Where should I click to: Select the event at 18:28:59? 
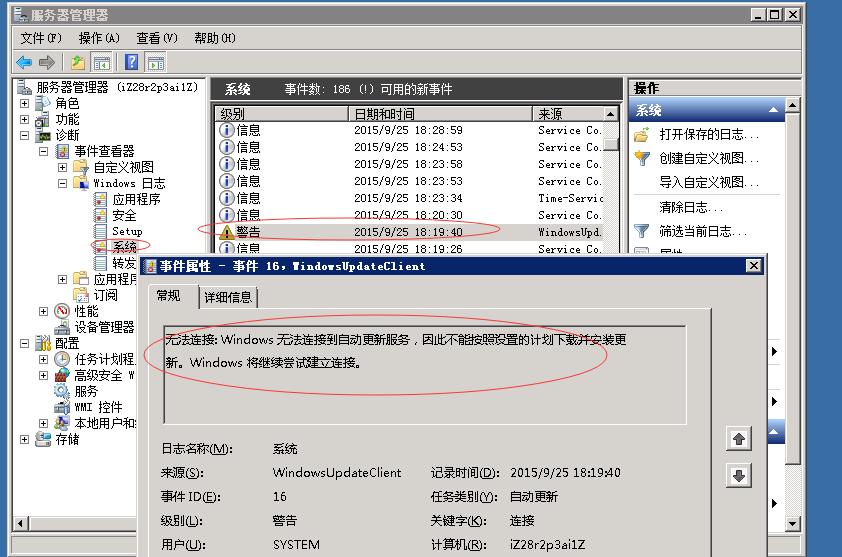[410, 130]
